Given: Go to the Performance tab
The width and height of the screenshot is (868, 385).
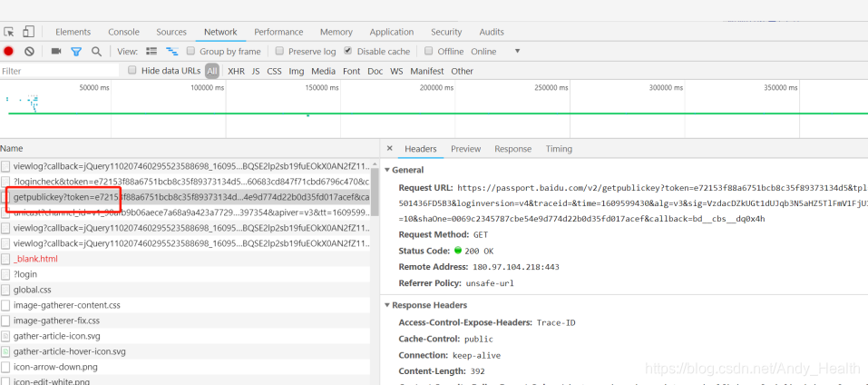Looking at the screenshot, I should 278,32.
